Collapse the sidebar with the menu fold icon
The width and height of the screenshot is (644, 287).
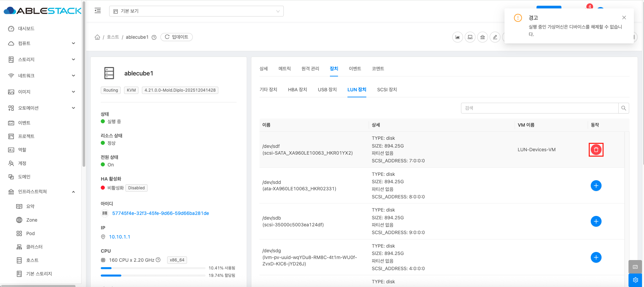(98, 11)
